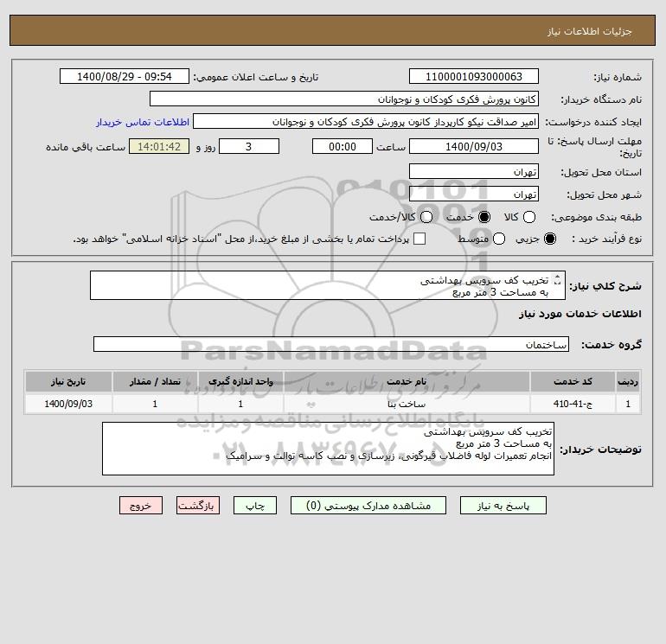Click the request creator field
The height and width of the screenshot is (644, 666).
[366, 121]
